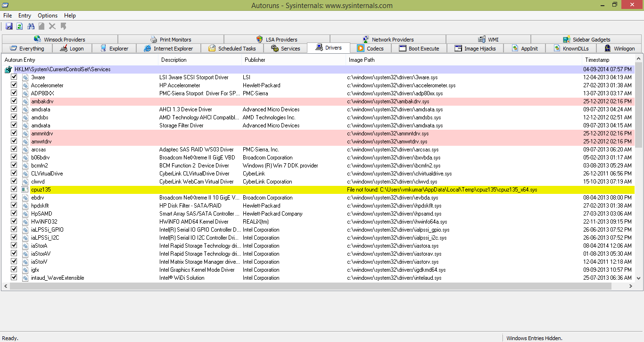
Task: Click the vertical scrollbar down arrow
Action: (x=639, y=278)
